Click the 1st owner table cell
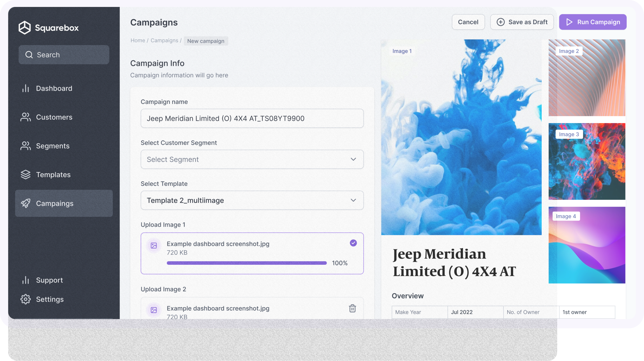Image resolution: width=644 pixels, height=361 pixels. [x=587, y=312]
